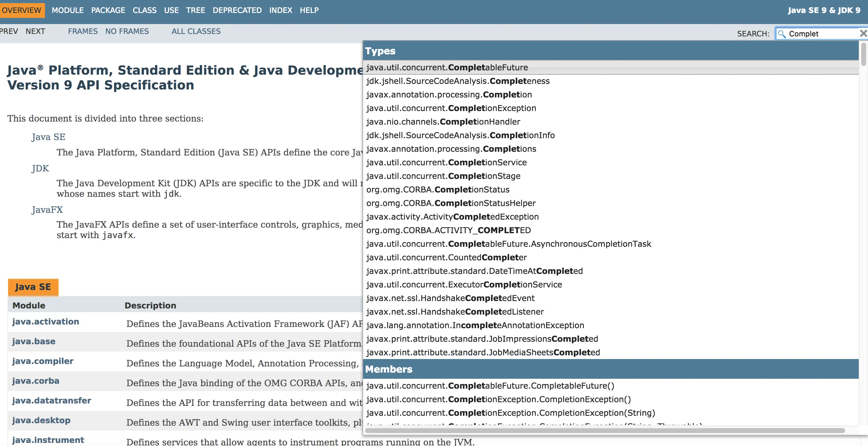Click the NEXT navigation control
Image resolution: width=868 pixels, height=446 pixels.
35,31
